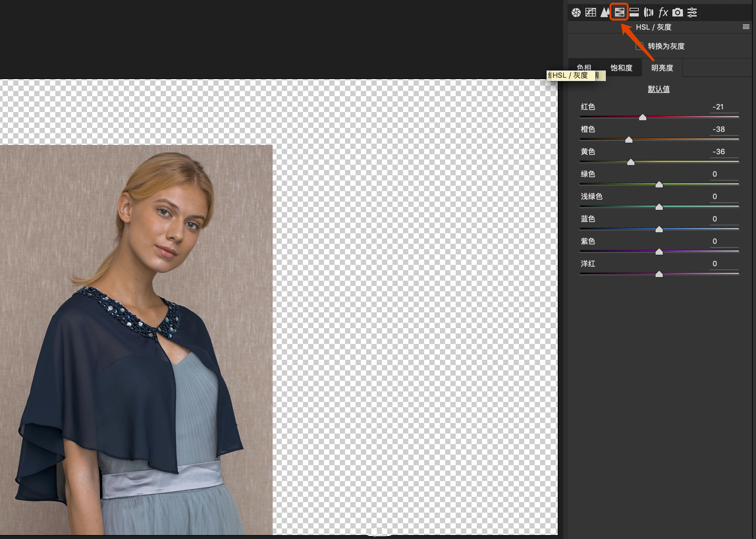Click the 红色 luminance slider handle
This screenshot has width=756, height=539.
[642, 117]
